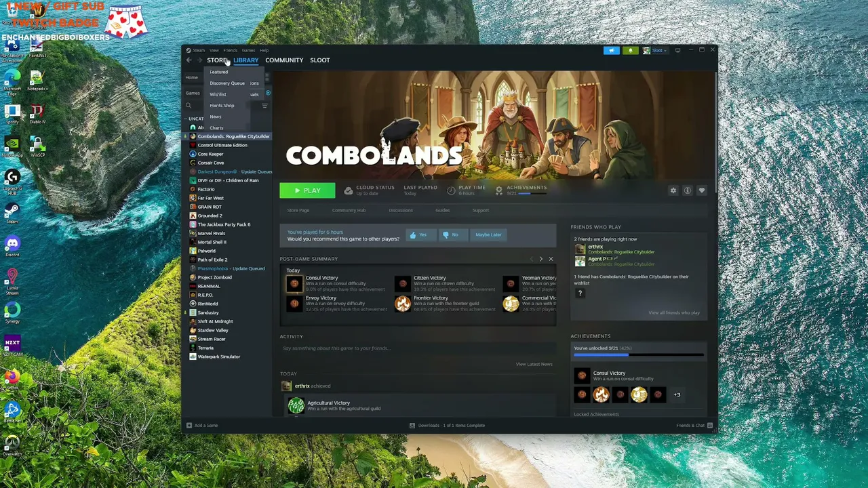Open the Synergy desktop shortcut

12,312
